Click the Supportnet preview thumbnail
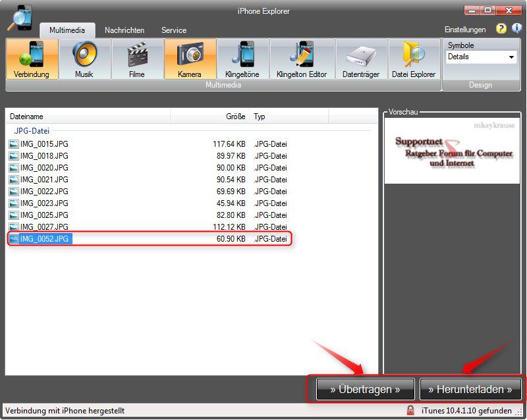The width and height of the screenshot is (527, 420). pos(453,151)
